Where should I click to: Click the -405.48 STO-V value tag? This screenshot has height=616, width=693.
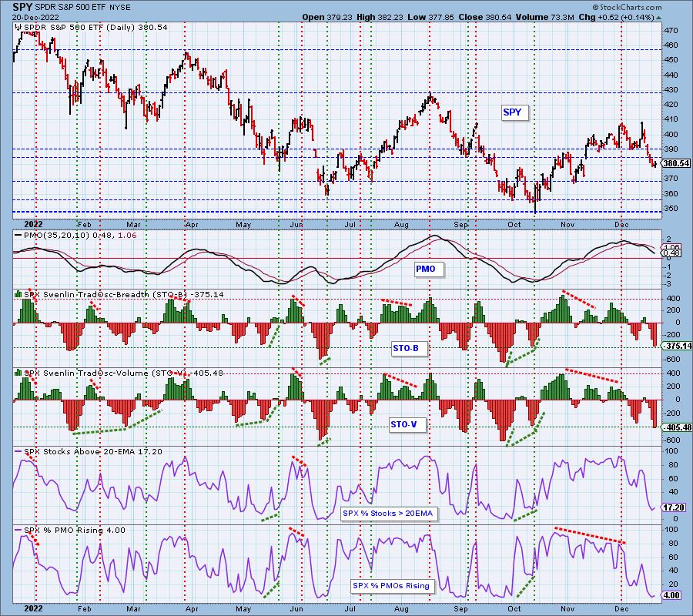(x=677, y=427)
